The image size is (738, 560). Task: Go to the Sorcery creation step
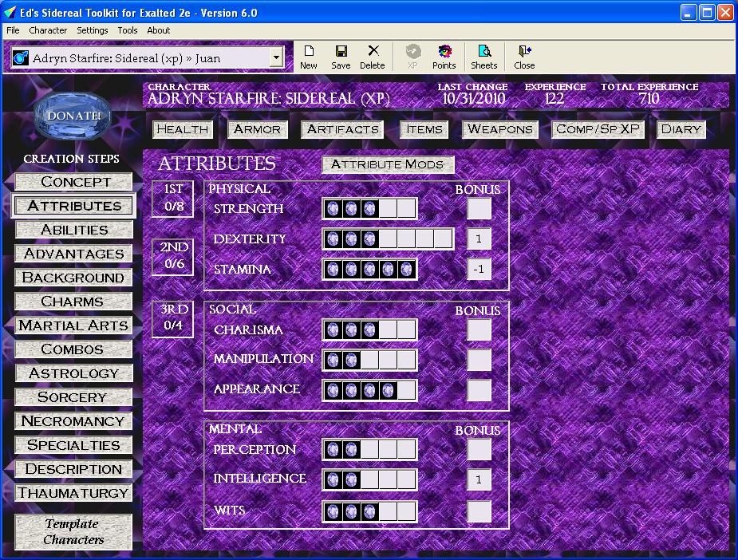[73, 397]
